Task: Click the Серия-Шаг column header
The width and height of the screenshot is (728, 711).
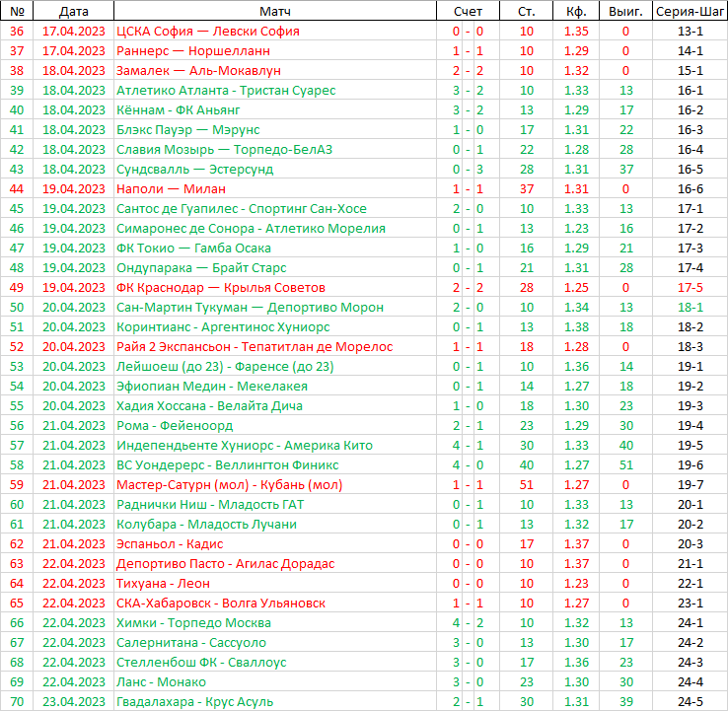Action: (690, 11)
